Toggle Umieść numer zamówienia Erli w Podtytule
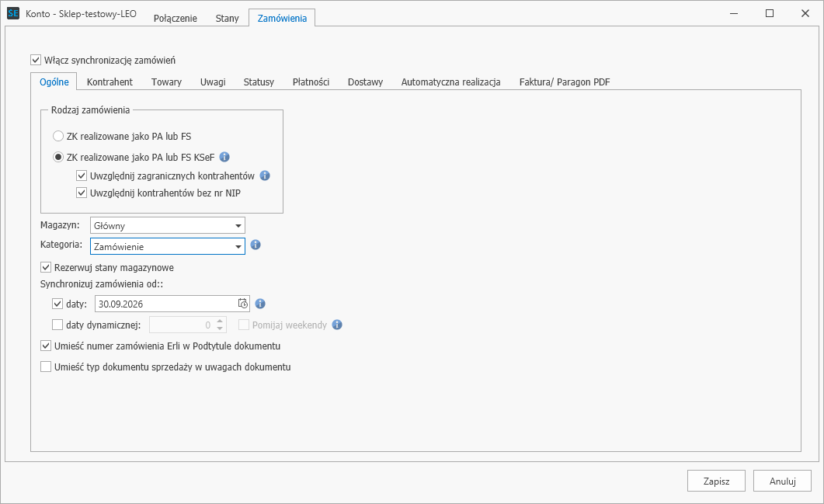The image size is (824, 504). (x=46, y=346)
